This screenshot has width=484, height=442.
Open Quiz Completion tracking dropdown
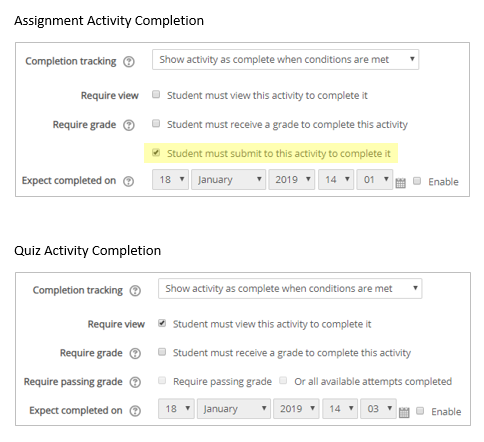[290, 289]
